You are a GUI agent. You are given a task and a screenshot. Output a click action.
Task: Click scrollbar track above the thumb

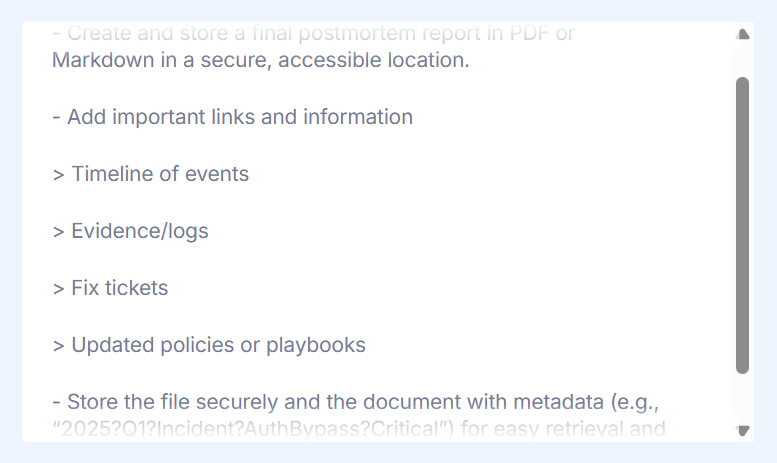pyautogui.click(x=742, y=60)
